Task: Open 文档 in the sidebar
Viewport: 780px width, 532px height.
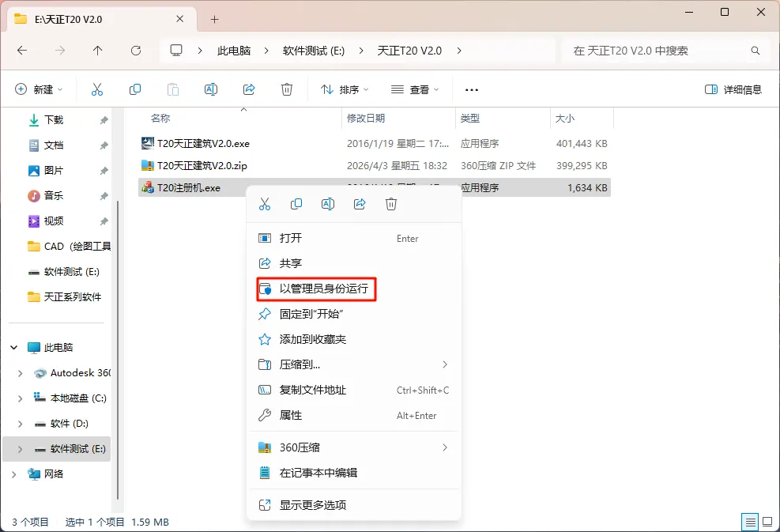Action: pyautogui.click(x=54, y=145)
